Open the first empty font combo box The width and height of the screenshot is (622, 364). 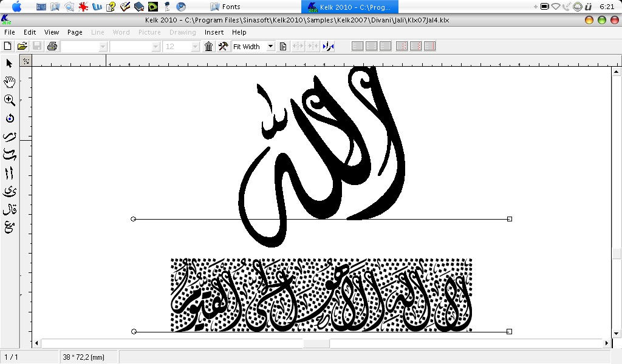click(x=103, y=46)
